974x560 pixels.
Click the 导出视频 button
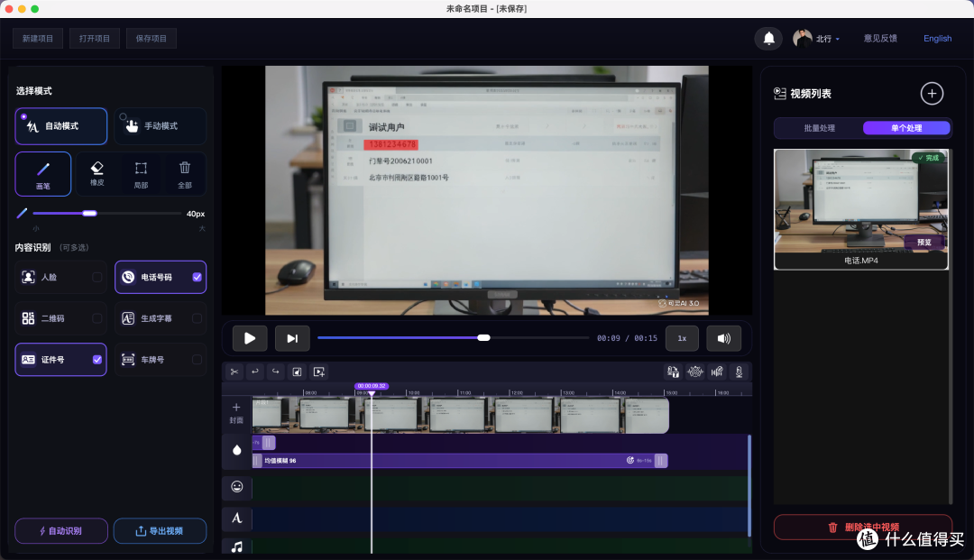[x=160, y=531]
